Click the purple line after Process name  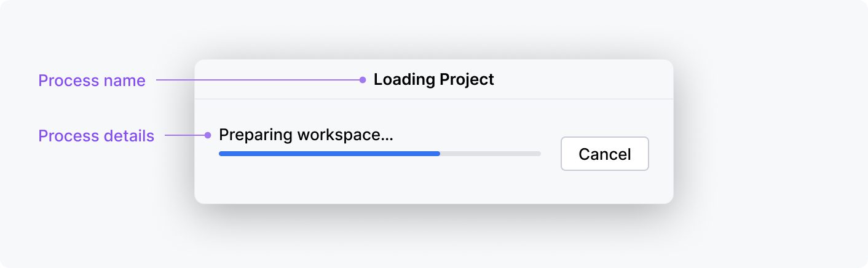point(258,79)
